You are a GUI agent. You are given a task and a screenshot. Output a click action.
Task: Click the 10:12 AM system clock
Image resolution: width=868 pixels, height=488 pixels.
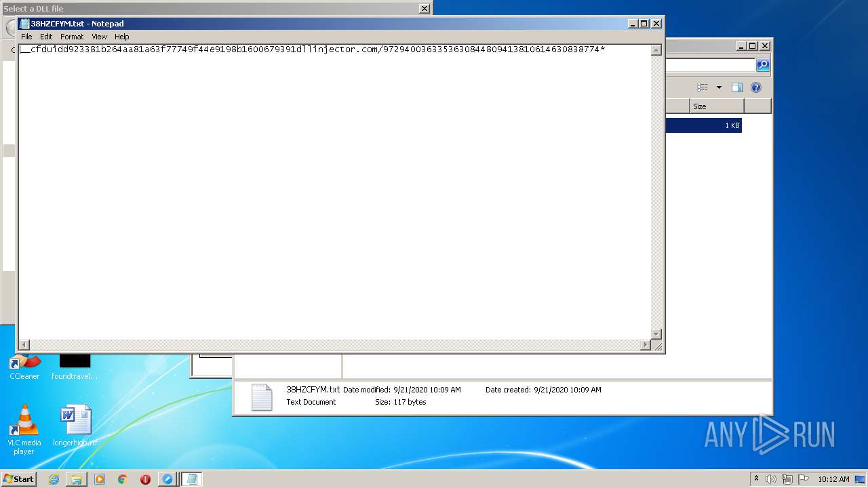833,479
